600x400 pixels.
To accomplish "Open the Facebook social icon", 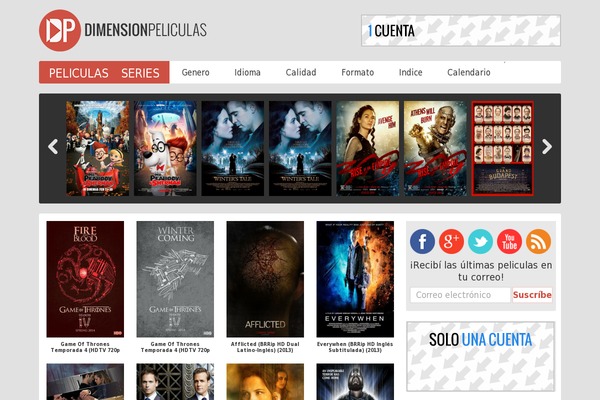I will point(422,242).
